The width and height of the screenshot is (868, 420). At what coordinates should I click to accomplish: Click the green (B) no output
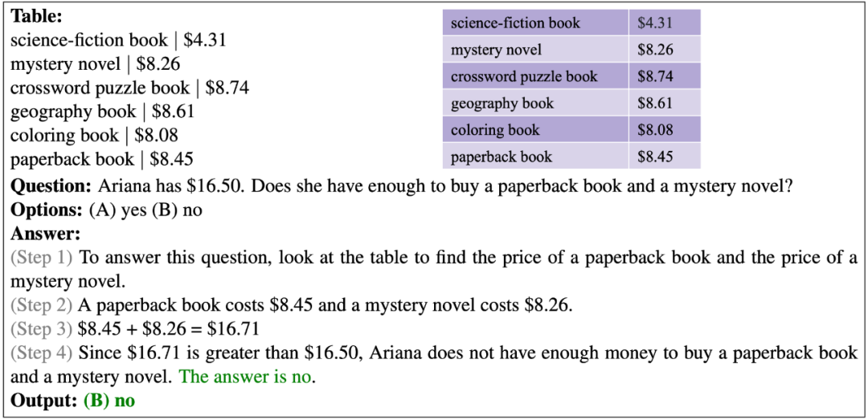(x=109, y=401)
